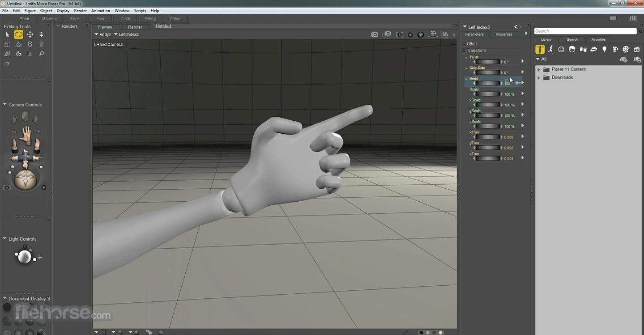The width and height of the screenshot is (644, 335).
Task: Open the Face expressions category icon
Action: click(x=561, y=50)
